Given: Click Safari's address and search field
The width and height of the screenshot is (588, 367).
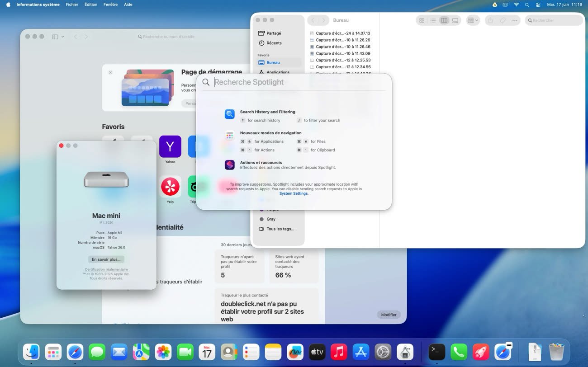Looking at the screenshot, I should pyautogui.click(x=166, y=37).
